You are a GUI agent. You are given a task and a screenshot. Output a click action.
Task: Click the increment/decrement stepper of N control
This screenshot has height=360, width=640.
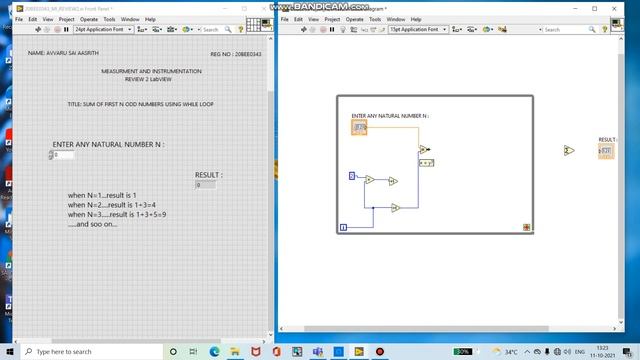click(51, 155)
